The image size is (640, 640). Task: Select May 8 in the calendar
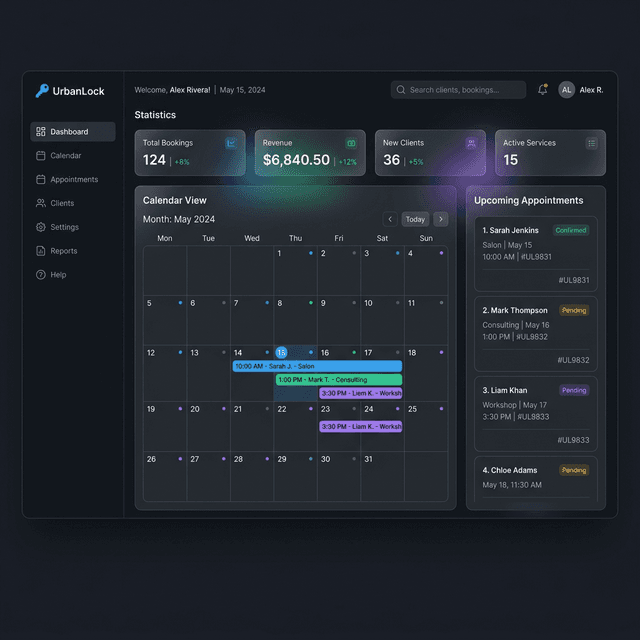coord(296,320)
